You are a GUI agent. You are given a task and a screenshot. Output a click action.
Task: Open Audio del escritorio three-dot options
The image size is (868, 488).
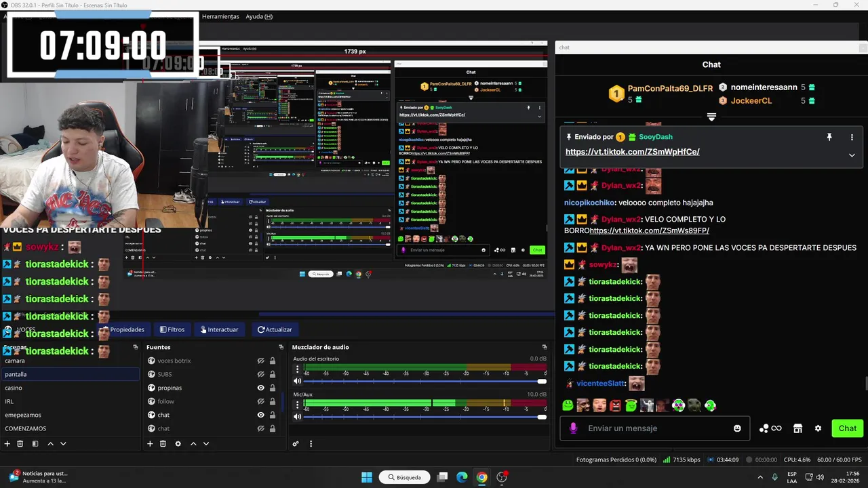(297, 369)
